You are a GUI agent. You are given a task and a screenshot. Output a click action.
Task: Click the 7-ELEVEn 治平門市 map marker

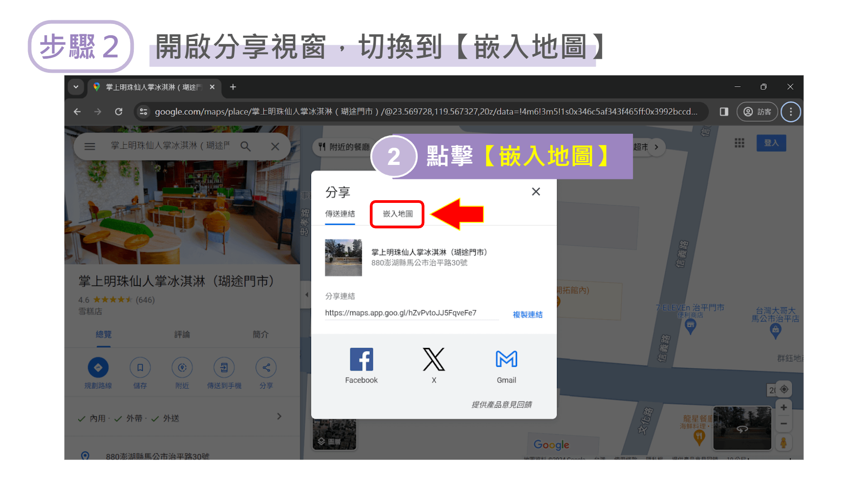coord(690,325)
